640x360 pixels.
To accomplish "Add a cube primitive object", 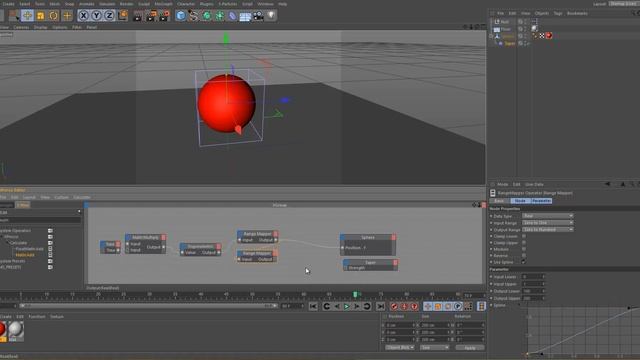I will tap(180, 16).
